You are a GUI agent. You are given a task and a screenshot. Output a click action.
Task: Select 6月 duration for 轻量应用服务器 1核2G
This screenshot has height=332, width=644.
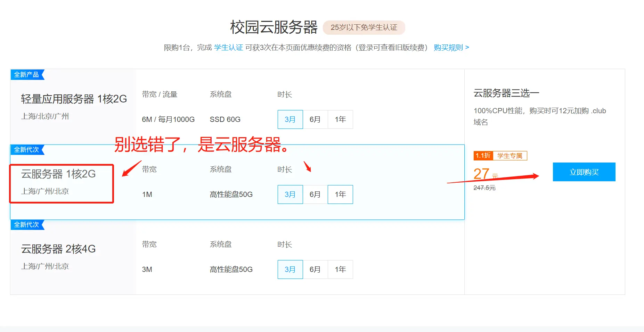[315, 119]
